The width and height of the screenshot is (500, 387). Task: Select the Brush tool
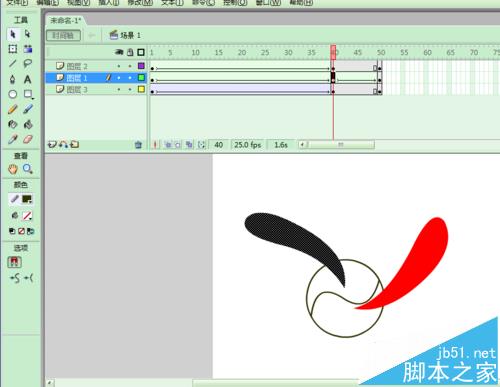point(28,109)
